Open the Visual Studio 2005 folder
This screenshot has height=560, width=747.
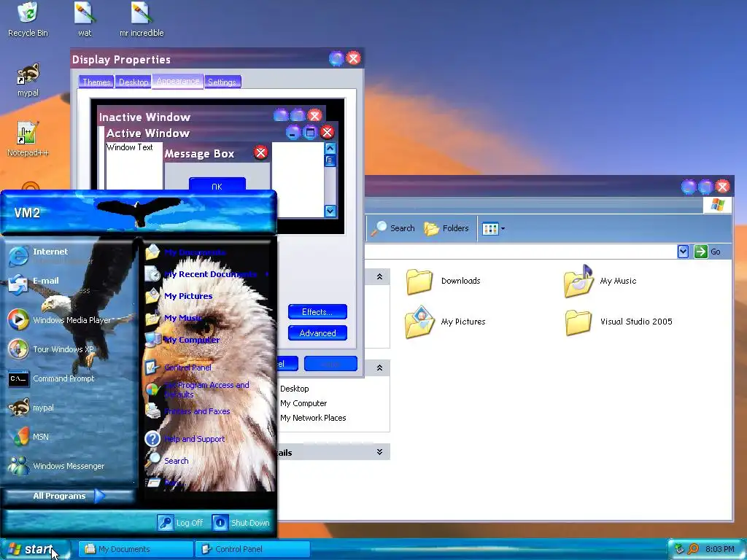tap(619, 322)
